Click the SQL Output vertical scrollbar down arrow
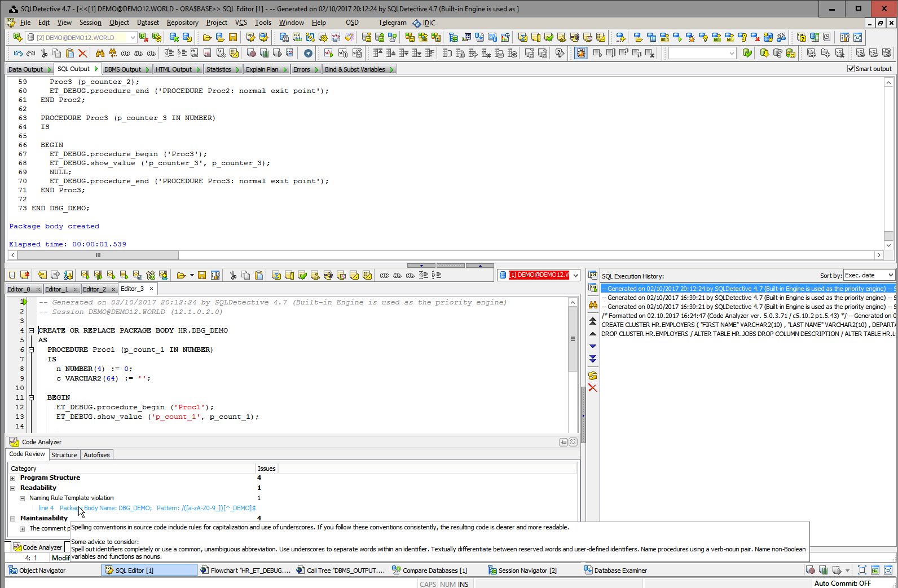The width and height of the screenshot is (898, 588). (888, 245)
